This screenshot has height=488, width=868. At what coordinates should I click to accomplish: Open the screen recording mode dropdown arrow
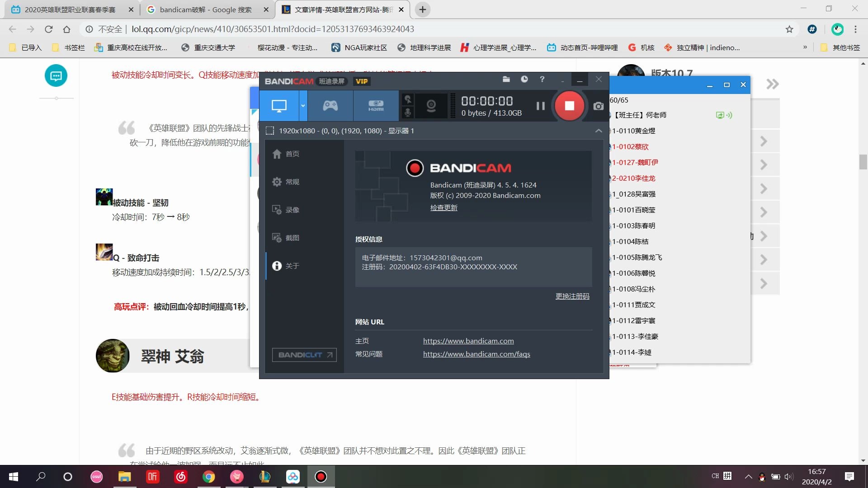tap(303, 106)
